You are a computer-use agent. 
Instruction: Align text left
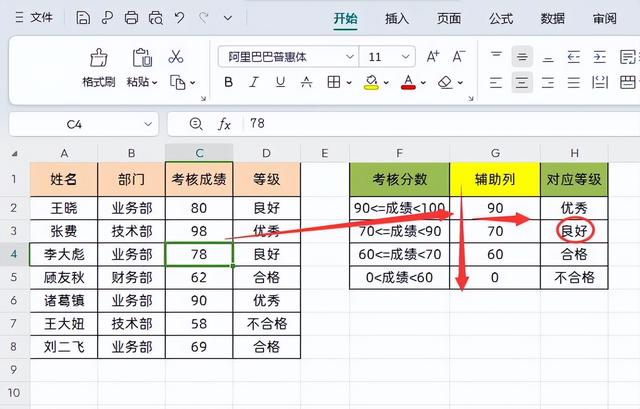click(x=496, y=82)
